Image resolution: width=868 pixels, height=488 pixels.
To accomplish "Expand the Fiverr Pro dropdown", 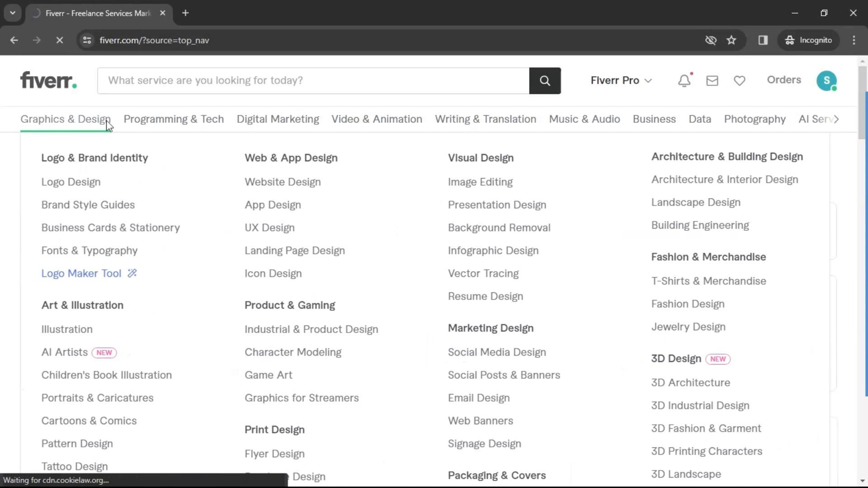I will [621, 80].
